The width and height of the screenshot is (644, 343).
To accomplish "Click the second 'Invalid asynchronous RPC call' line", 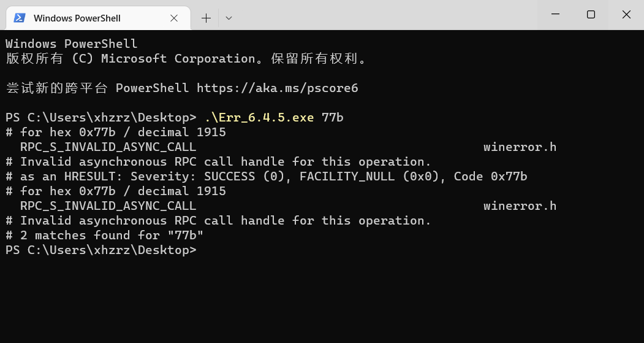I will tap(218, 220).
